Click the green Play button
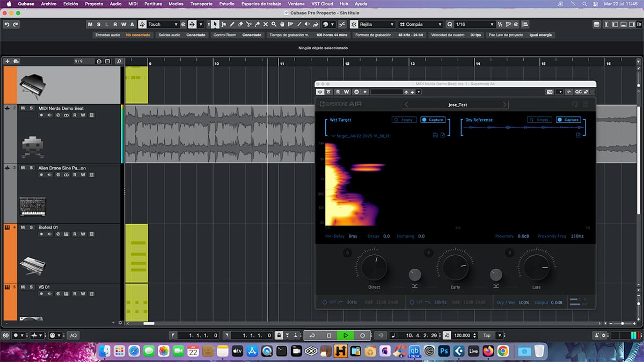The width and height of the screenshot is (644, 362). pyautogui.click(x=346, y=335)
